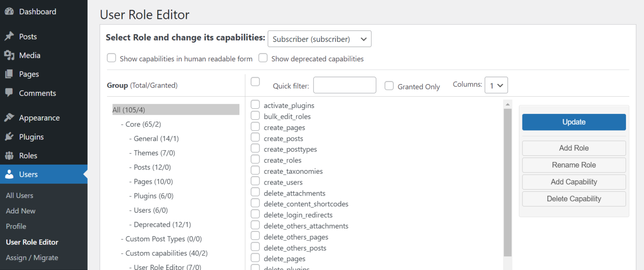Open Roles via its sidebar icon

point(9,155)
